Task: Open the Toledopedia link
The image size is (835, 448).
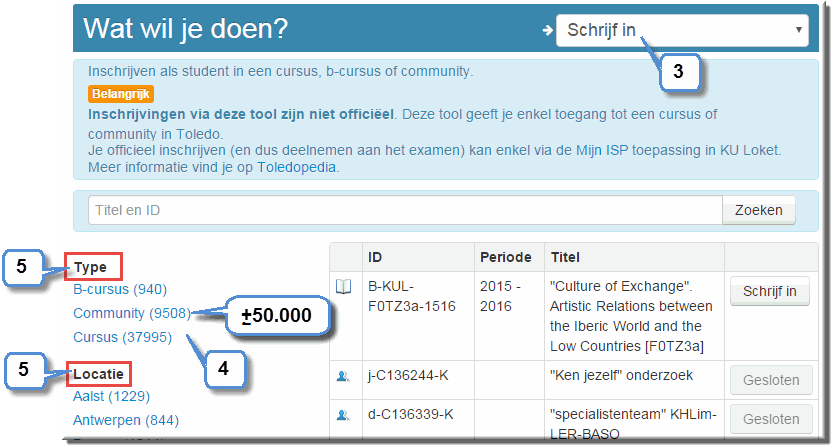Action: pos(297,167)
